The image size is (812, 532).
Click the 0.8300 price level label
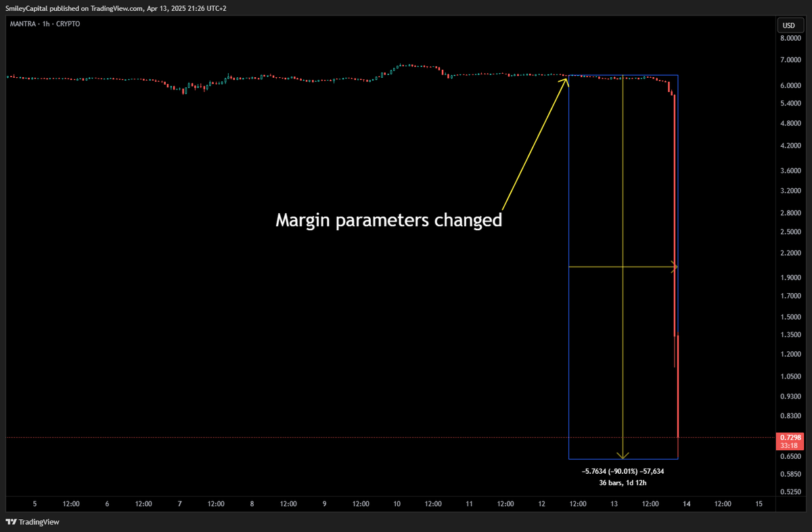pyautogui.click(x=791, y=416)
